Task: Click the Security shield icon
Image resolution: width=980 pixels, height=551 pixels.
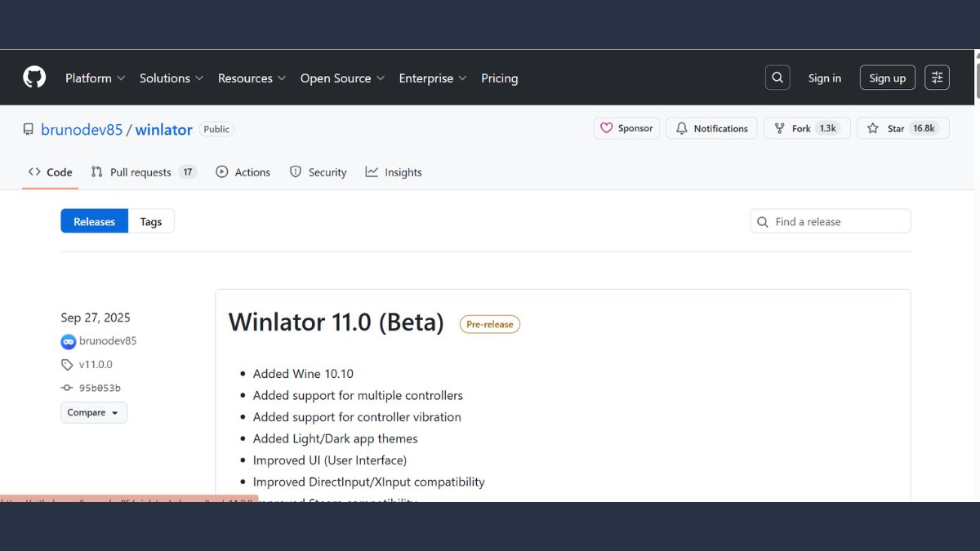Action: coord(296,171)
